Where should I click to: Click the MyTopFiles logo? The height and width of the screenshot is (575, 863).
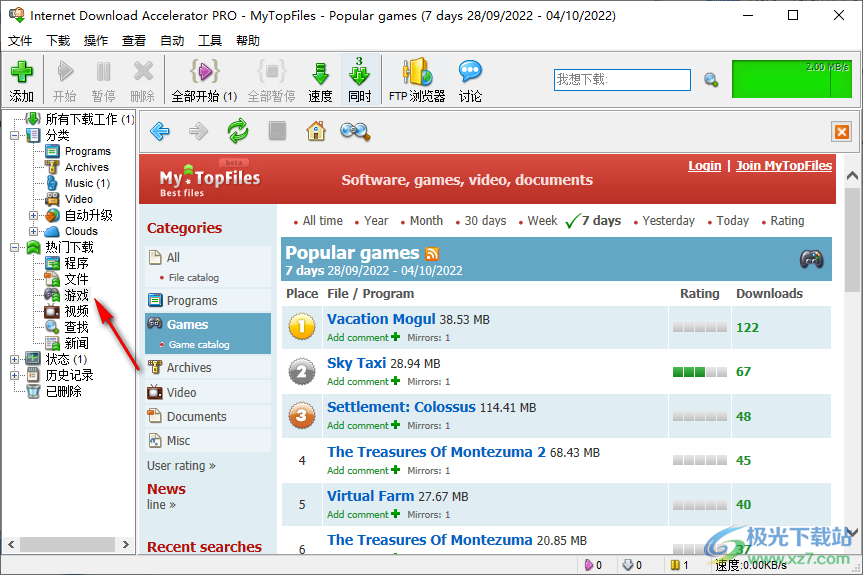click(x=209, y=178)
